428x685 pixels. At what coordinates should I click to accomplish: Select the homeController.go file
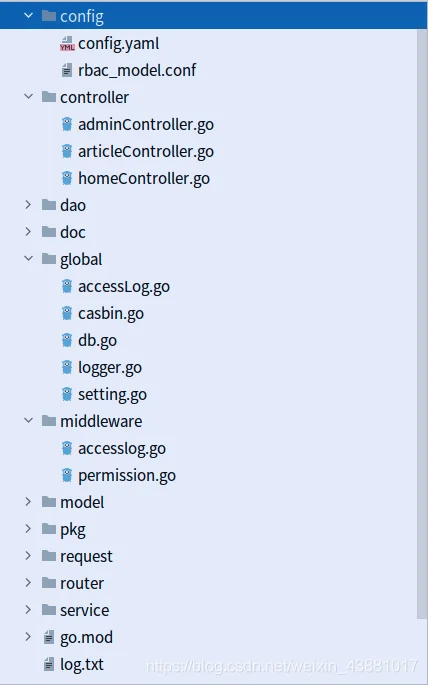click(x=144, y=179)
